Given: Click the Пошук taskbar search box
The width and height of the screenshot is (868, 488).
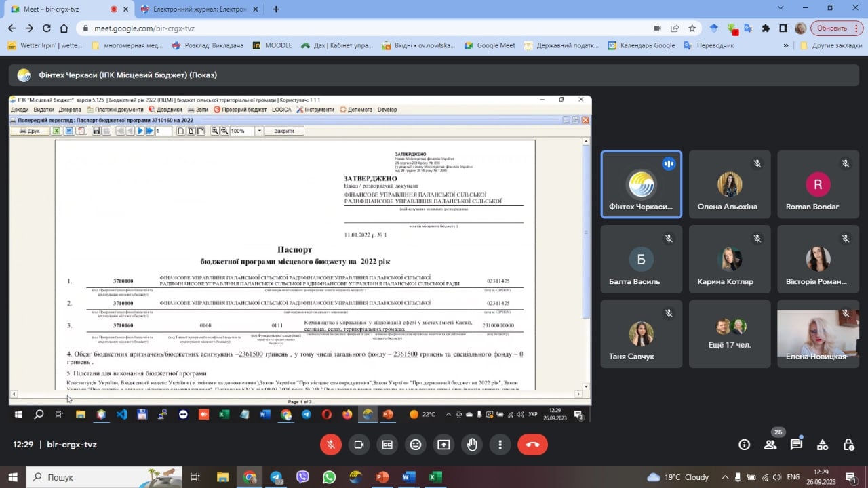Looking at the screenshot, I should (x=104, y=477).
